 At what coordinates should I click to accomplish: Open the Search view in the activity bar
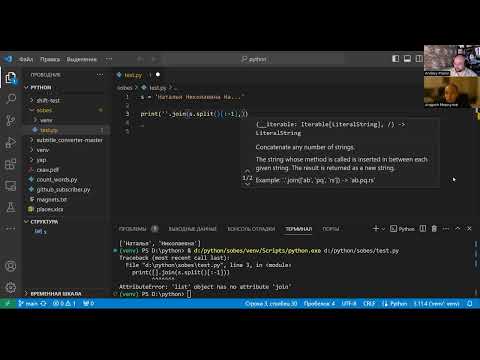point(11,99)
